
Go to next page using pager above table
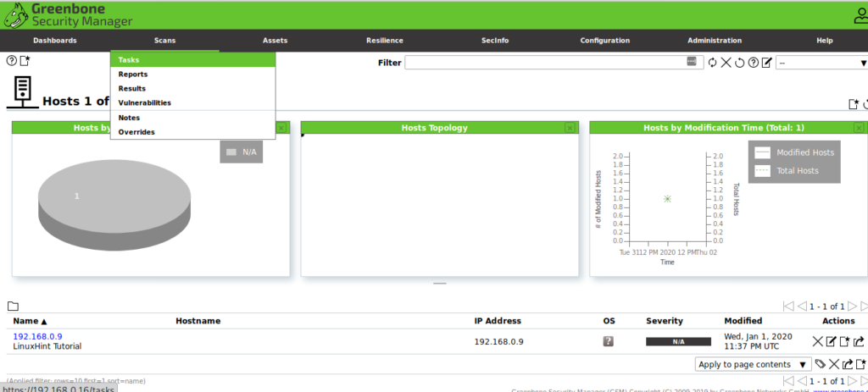click(x=853, y=306)
